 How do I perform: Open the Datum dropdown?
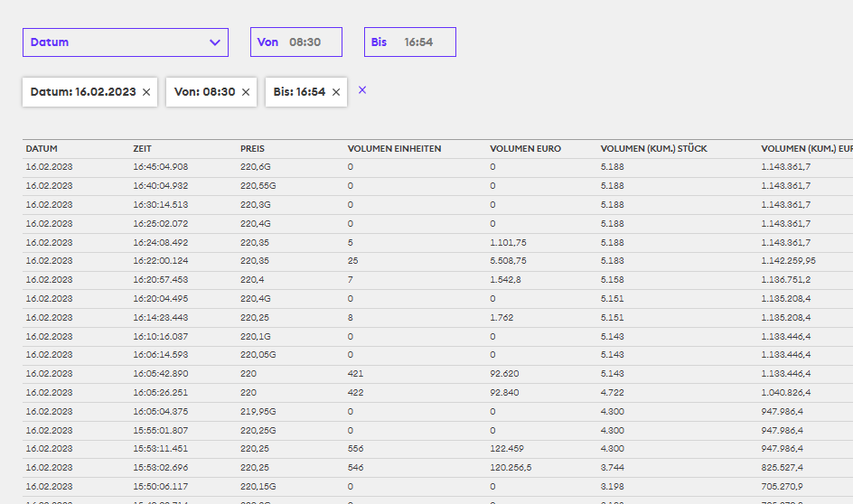point(125,42)
